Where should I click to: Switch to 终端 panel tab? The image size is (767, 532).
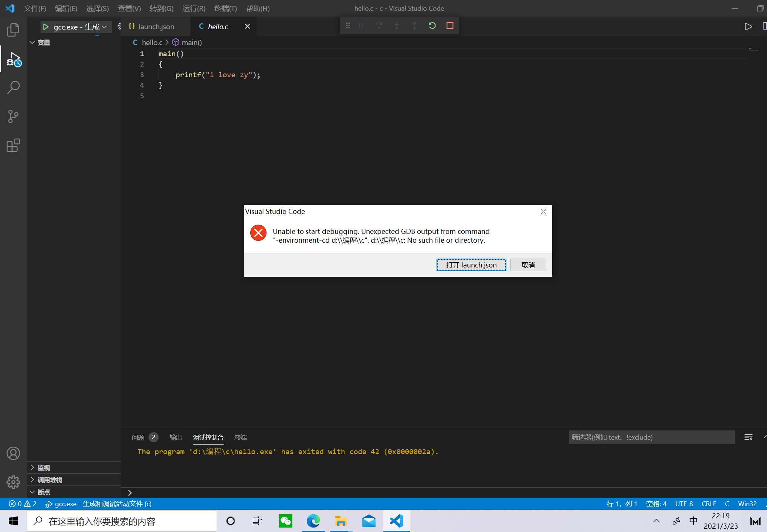point(241,437)
